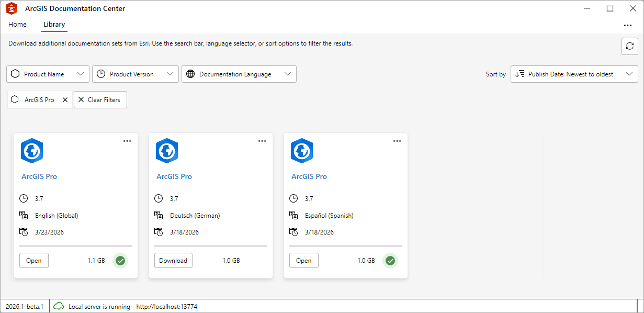
Task: Click the globe icon in Documentation Language filter
Action: (x=190, y=74)
